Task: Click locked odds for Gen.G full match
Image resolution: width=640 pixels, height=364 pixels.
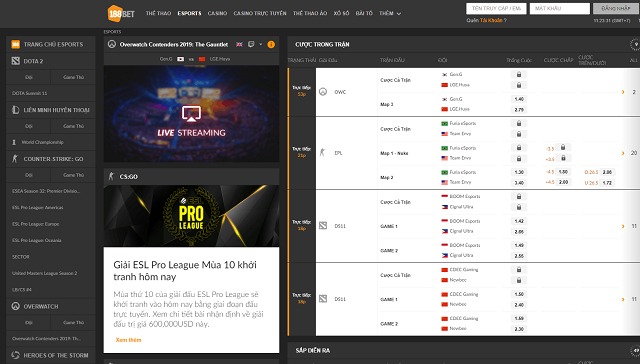Action: [519, 75]
